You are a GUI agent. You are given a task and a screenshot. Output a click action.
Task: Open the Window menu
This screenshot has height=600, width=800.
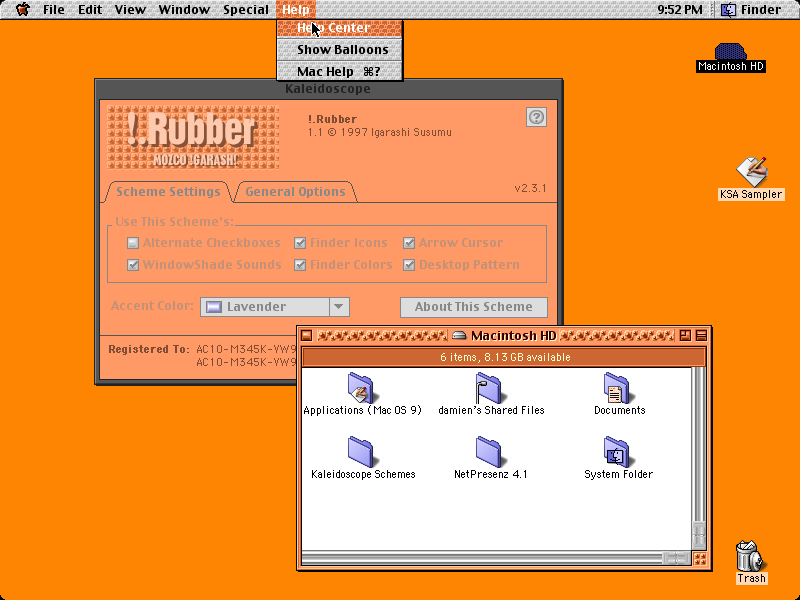[x=184, y=10]
